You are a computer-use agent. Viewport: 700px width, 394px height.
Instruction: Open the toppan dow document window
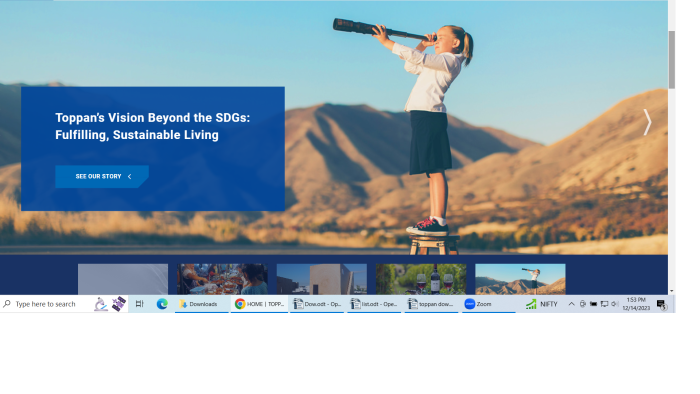[431, 304]
